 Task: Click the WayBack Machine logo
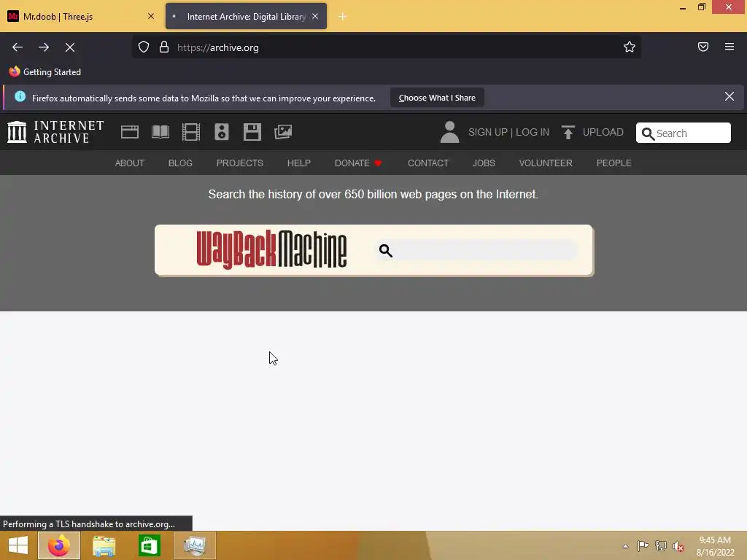pos(271,249)
